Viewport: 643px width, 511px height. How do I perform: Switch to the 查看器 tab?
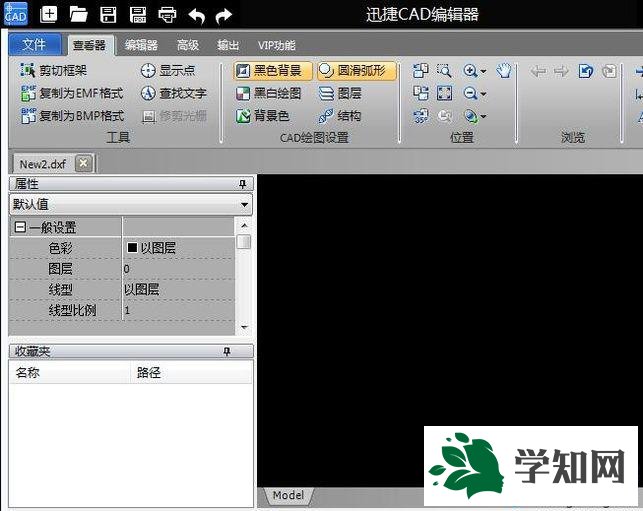[89, 45]
